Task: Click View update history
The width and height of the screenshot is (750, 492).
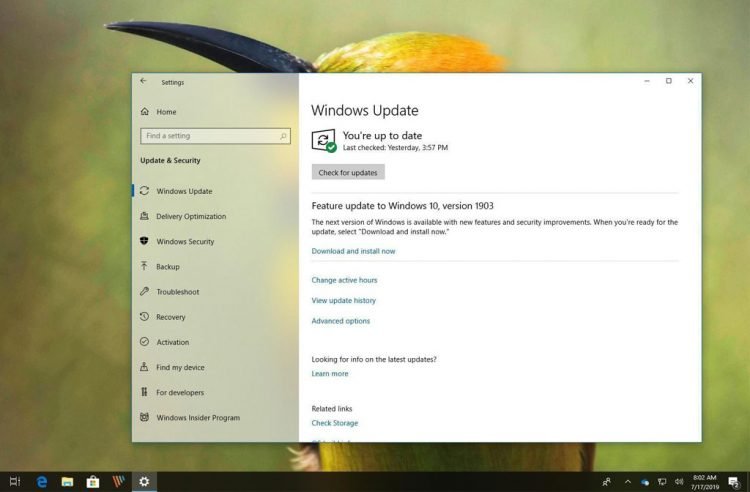Action: pos(343,300)
